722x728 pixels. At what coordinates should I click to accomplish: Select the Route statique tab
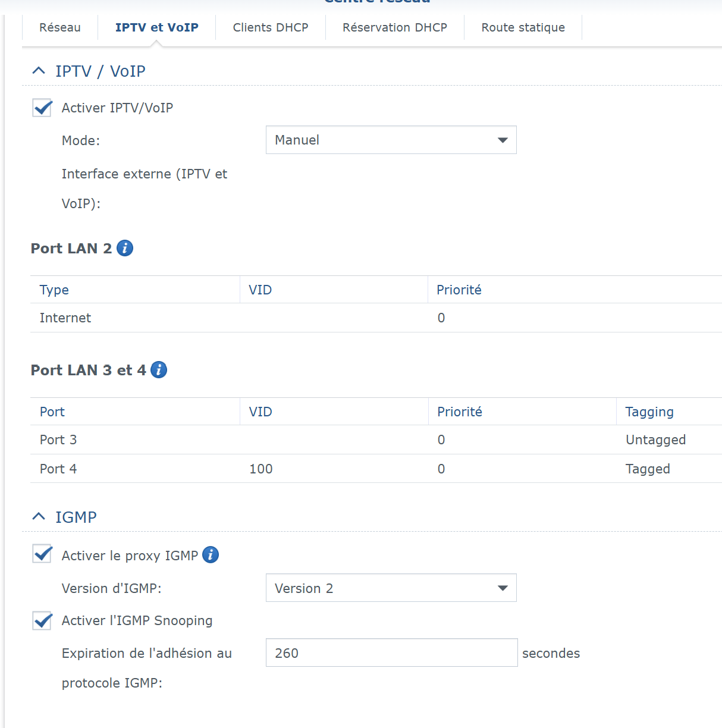tap(523, 27)
